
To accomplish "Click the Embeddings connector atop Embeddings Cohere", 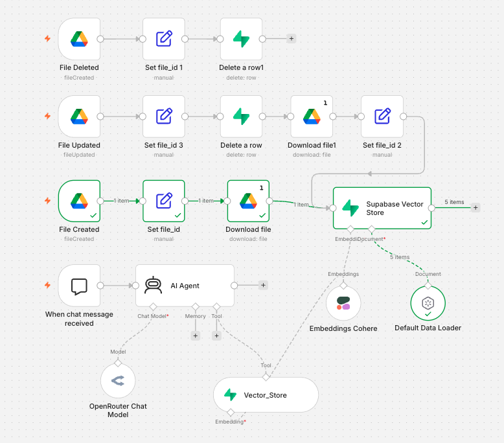I will coord(343,285).
